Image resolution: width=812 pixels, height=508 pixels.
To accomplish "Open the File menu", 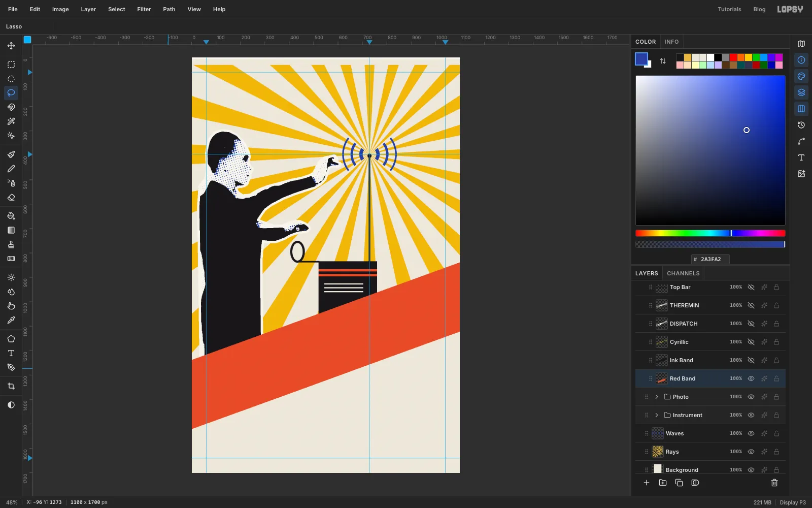I will click(x=13, y=9).
